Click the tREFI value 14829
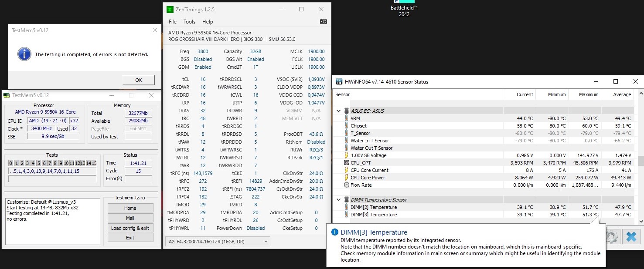 click(x=256, y=181)
